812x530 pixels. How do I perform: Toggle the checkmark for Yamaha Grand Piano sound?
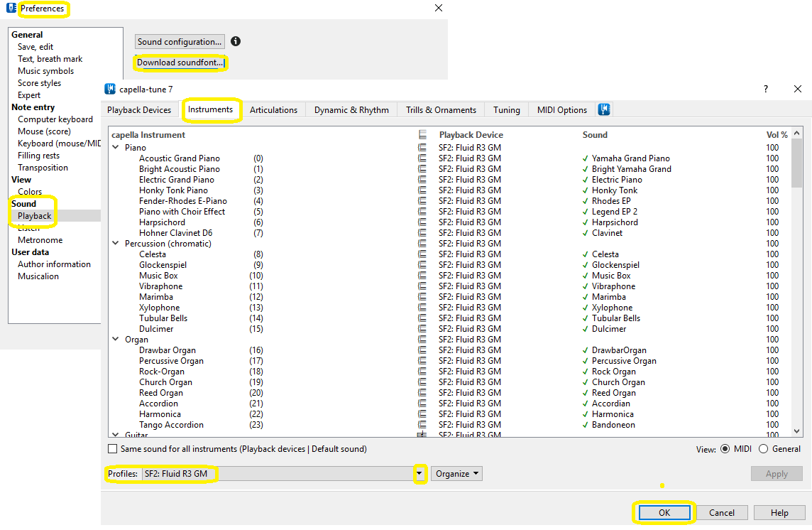tap(585, 158)
